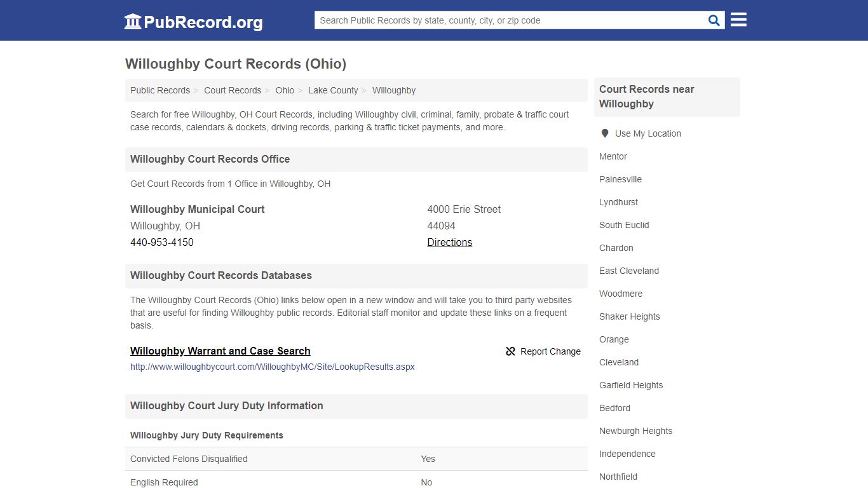Click 'Get Court Records from 1 Office' text
Screen dimensions: 868x488
pyautogui.click(x=230, y=184)
